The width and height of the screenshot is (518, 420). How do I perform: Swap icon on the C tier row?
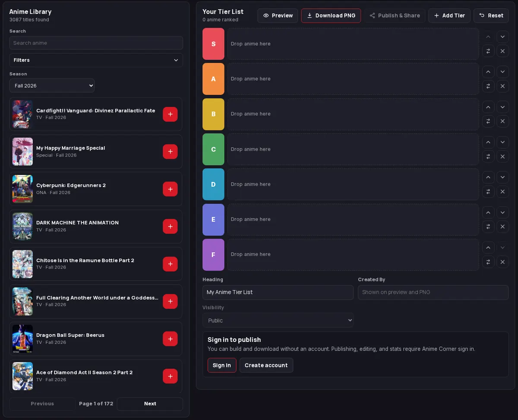[x=488, y=156]
